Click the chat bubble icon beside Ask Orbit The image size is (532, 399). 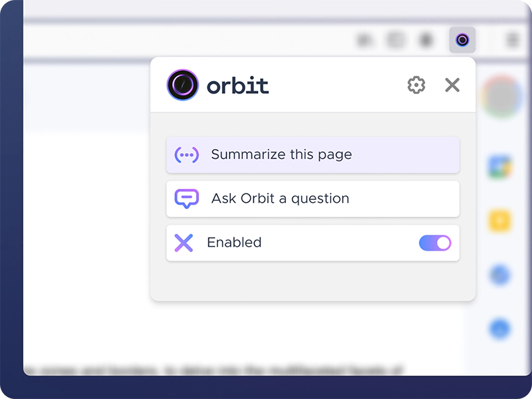click(187, 198)
